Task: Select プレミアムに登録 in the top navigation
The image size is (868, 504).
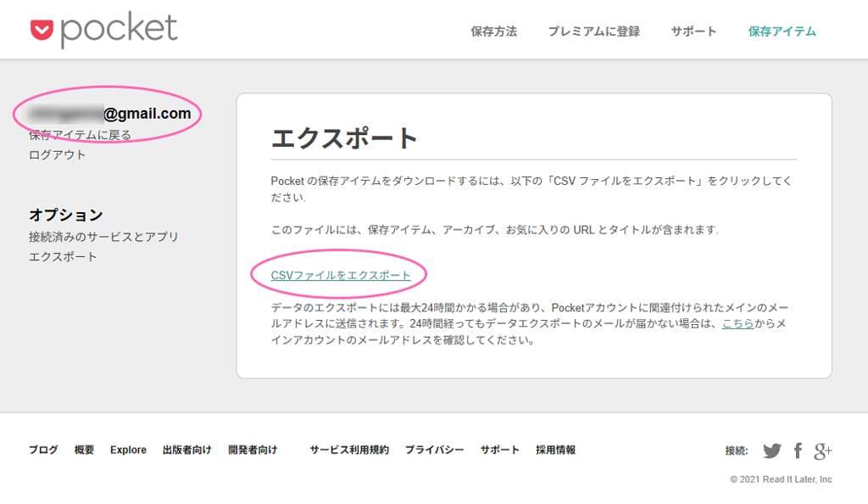Action: pyautogui.click(x=594, y=31)
